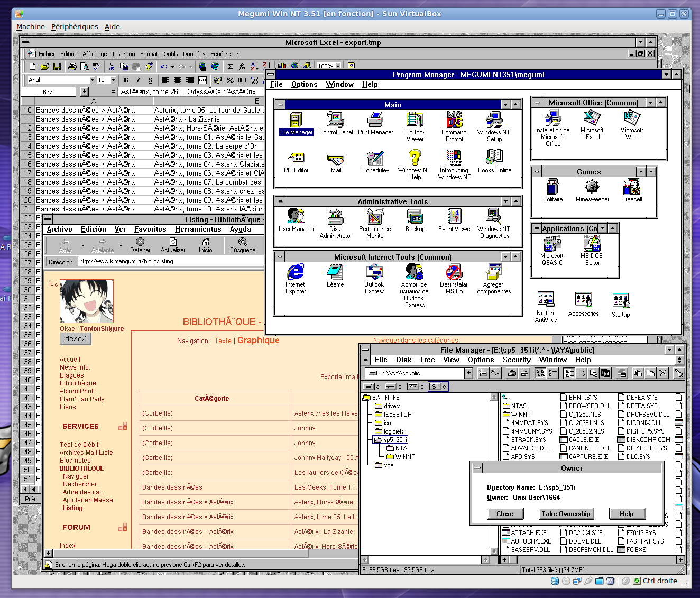
Task: Toggle sort by name in File Manager toolbar
Action: 569,373
